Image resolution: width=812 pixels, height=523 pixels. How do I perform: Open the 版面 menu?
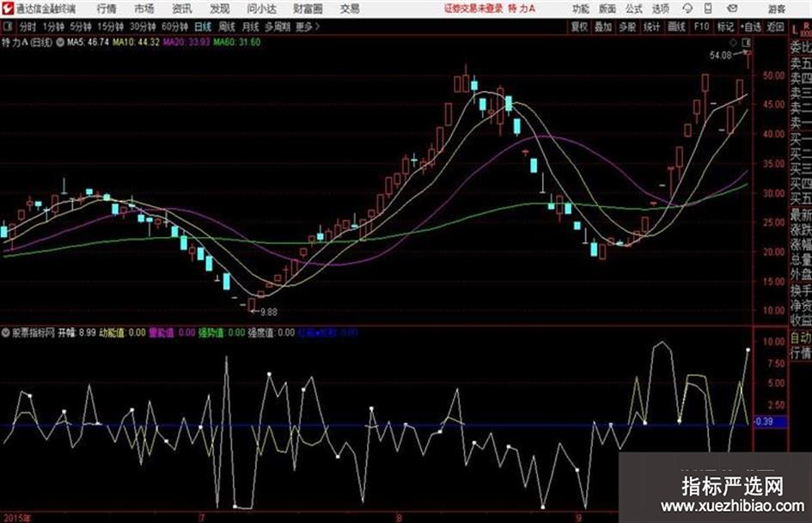click(x=607, y=9)
